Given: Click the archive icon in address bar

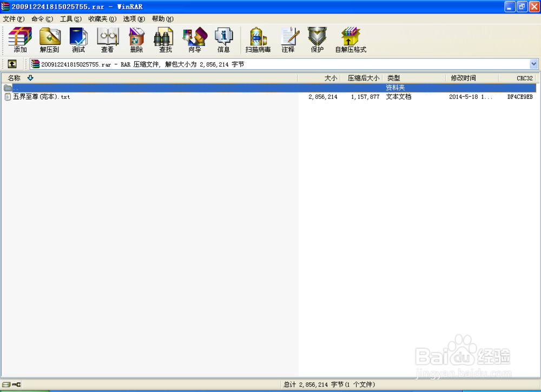Looking at the screenshot, I should click(x=35, y=64).
